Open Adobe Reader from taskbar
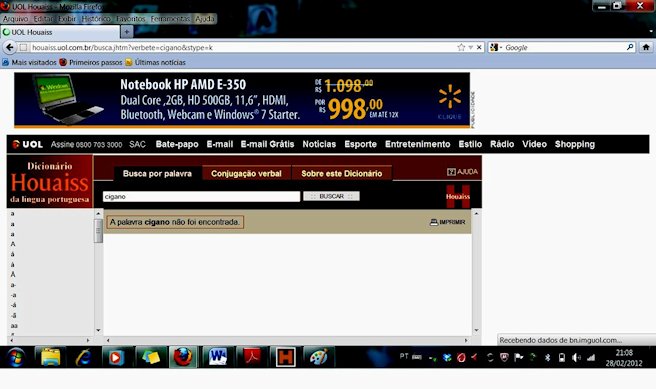Viewport: 656px width, 389px height. click(x=252, y=358)
